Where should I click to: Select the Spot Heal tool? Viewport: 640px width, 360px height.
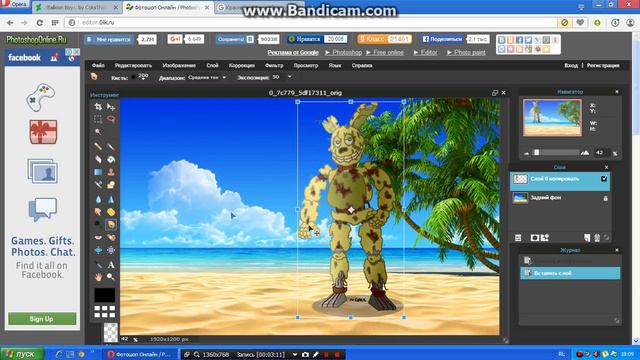click(x=111, y=237)
